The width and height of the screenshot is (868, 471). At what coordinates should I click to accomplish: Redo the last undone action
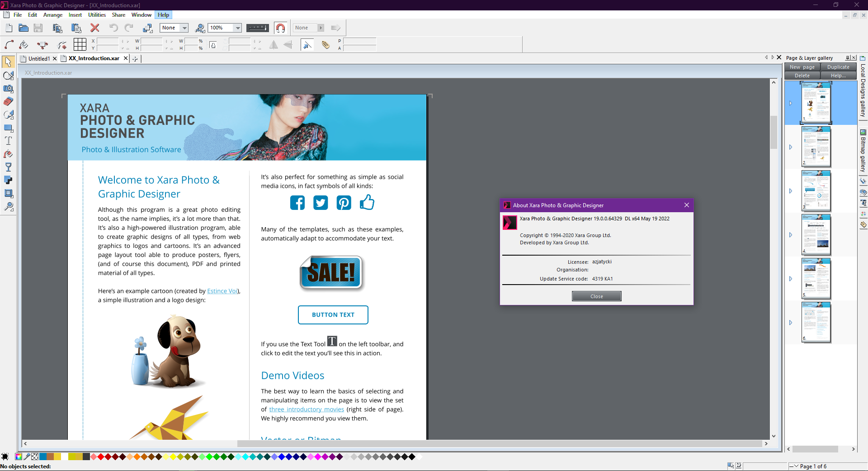click(x=129, y=28)
